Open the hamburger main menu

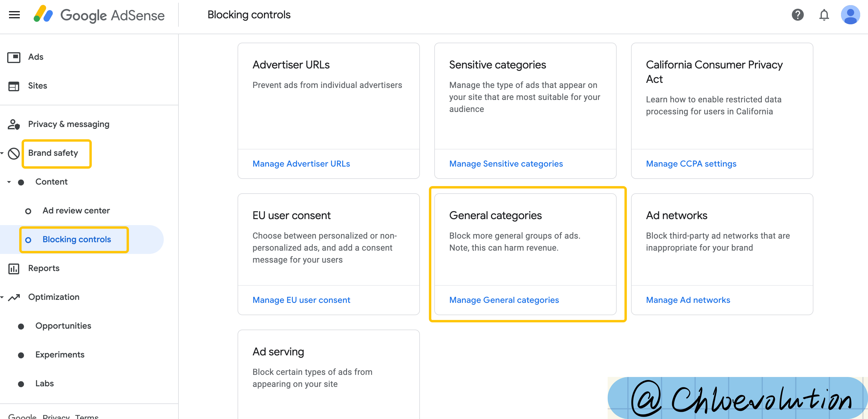14,15
